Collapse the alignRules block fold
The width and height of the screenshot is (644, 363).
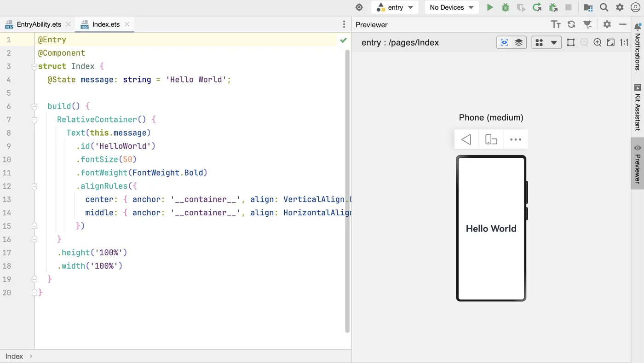(34, 186)
